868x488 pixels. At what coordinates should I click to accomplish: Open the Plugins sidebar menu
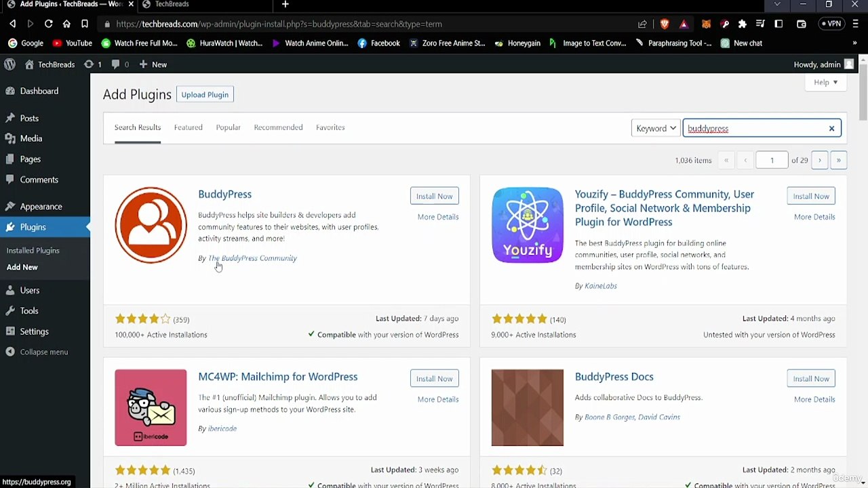[x=45, y=227]
